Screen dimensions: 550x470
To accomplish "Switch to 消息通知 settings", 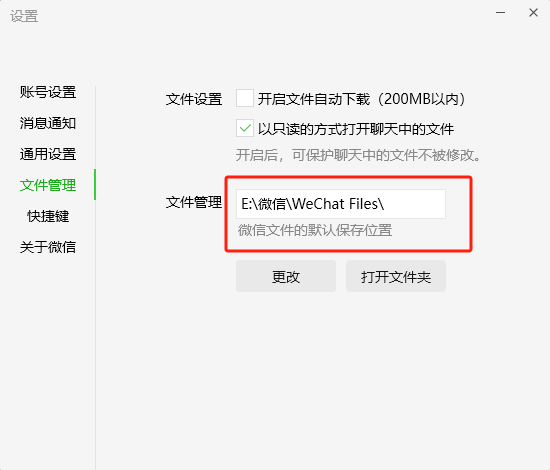I will click(x=48, y=123).
